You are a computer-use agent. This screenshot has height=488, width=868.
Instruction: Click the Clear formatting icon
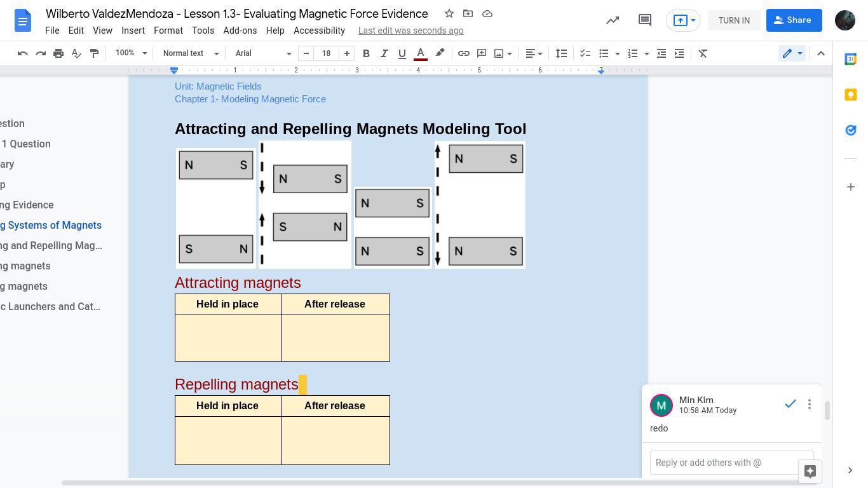[x=703, y=53]
